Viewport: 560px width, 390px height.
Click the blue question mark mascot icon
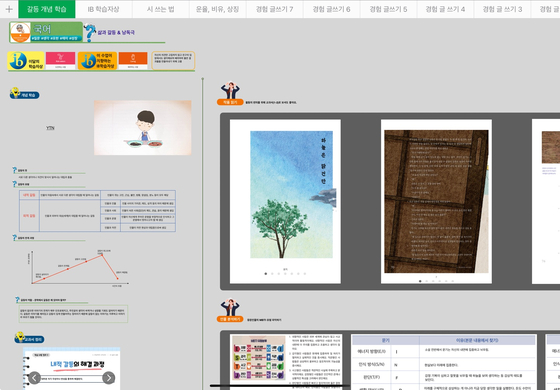pyautogui.click(x=90, y=32)
